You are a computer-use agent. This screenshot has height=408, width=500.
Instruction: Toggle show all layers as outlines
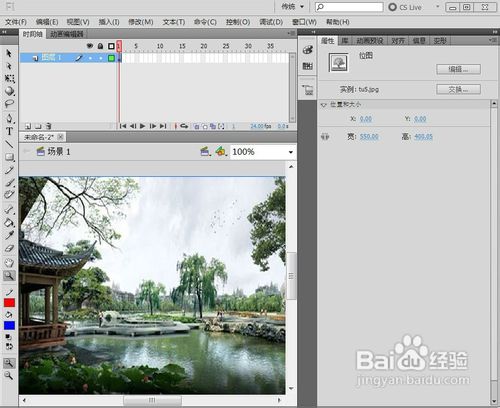pos(111,46)
